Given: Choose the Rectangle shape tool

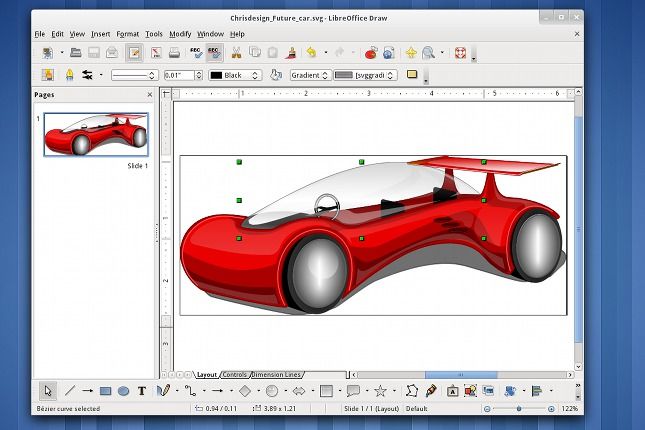Looking at the screenshot, I should [x=105, y=391].
